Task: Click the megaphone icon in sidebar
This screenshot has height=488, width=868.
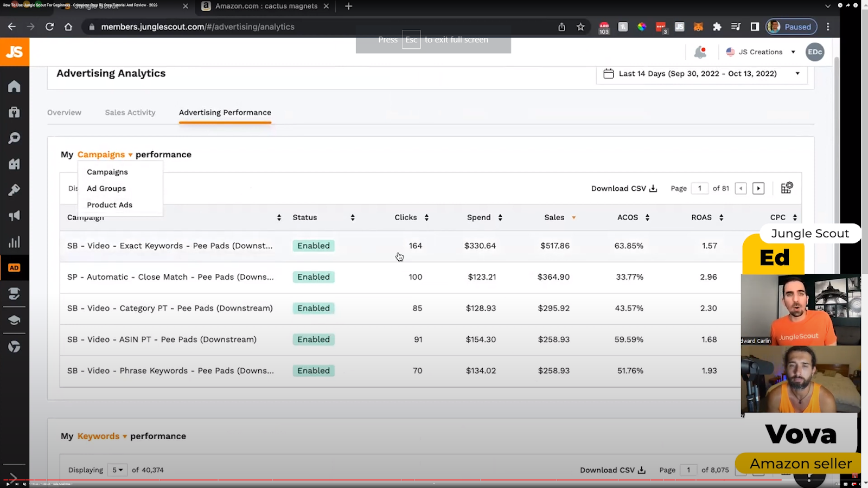Action: point(14,216)
